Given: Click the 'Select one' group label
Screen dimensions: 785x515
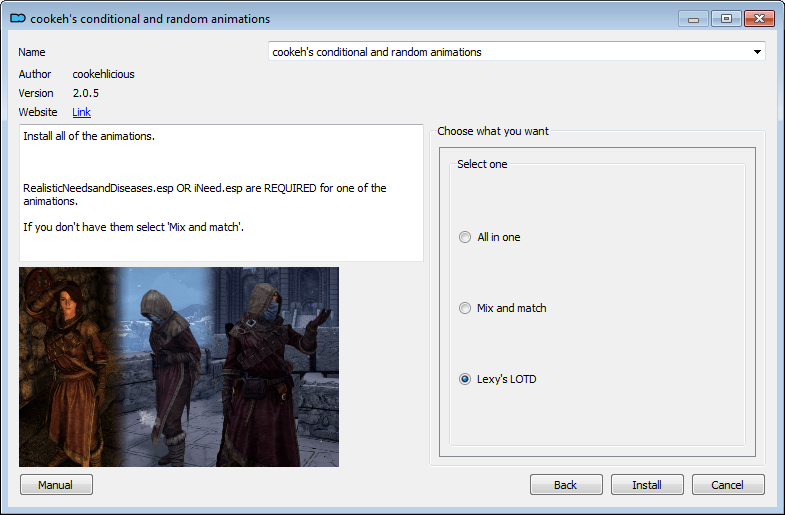Looking at the screenshot, I should click(482, 164).
